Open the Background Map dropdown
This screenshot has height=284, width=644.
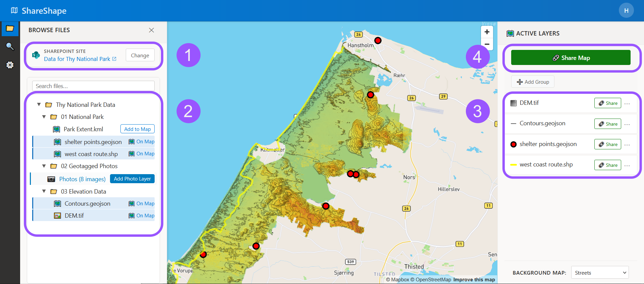click(600, 273)
